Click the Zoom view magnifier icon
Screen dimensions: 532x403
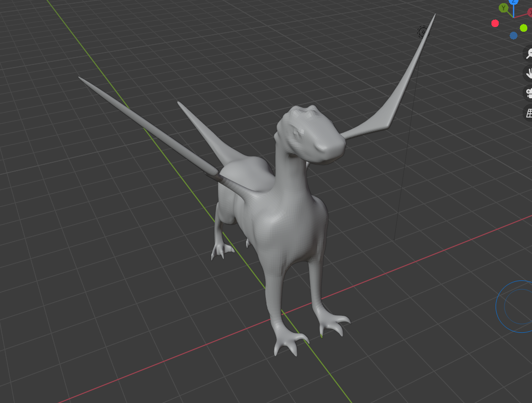pyautogui.click(x=528, y=54)
